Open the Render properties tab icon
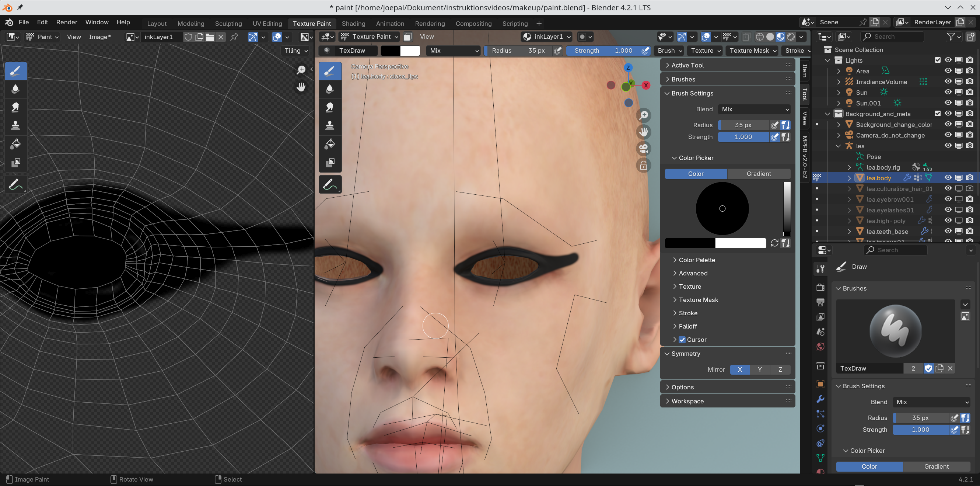 pyautogui.click(x=820, y=288)
